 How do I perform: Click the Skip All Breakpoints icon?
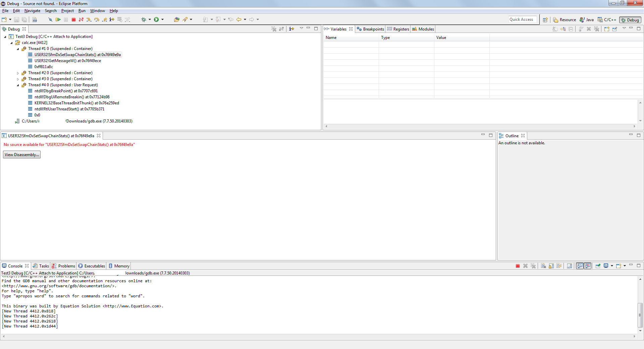[50, 19]
